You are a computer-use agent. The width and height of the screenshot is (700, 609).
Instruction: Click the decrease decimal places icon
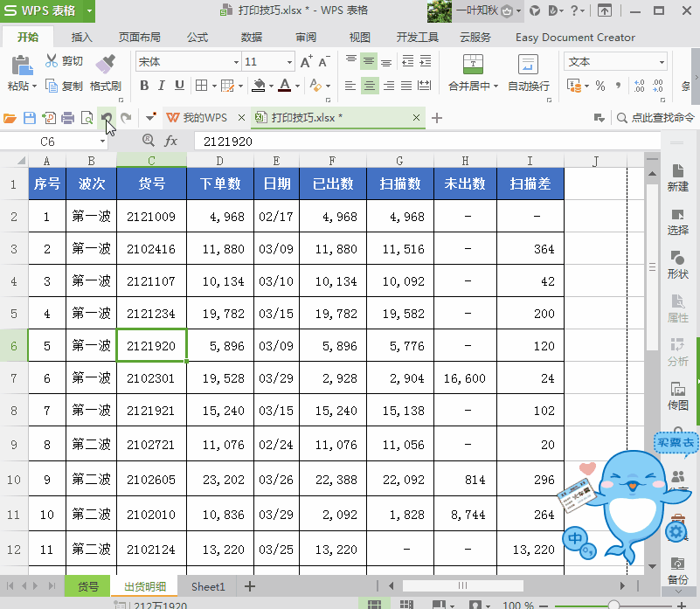coord(657,86)
